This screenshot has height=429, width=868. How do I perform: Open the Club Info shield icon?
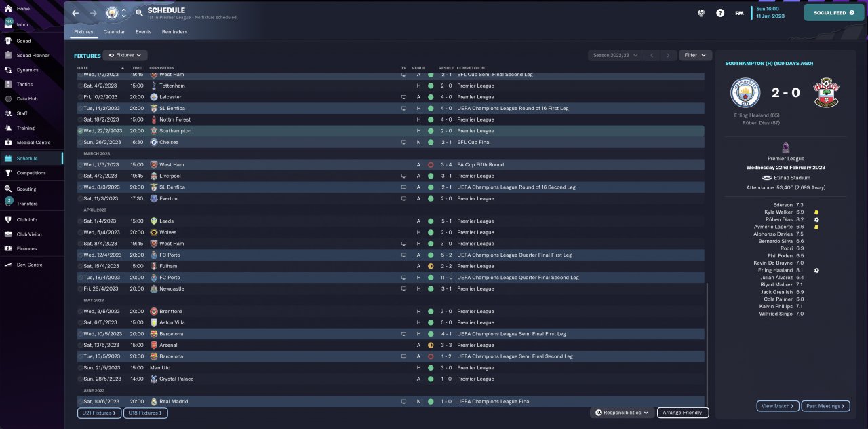(9, 220)
